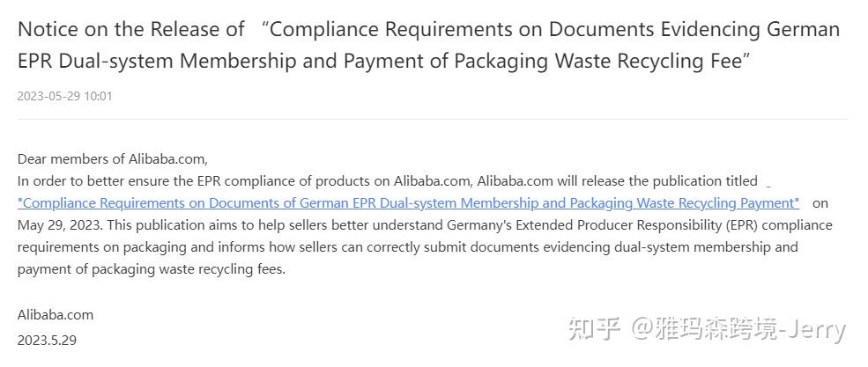Image resolution: width=868 pixels, height=367 pixels.
Task: Click the horizontal divider under the timestamp
Action: [x=432, y=119]
